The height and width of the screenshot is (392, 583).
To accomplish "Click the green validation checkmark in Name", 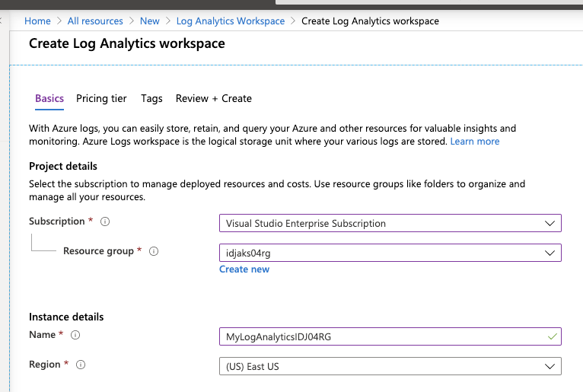I will (x=553, y=336).
